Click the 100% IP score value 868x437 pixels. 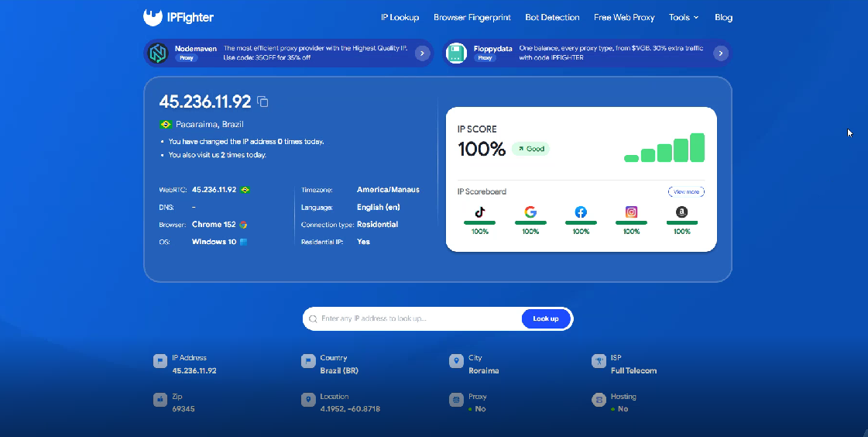coord(482,149)
